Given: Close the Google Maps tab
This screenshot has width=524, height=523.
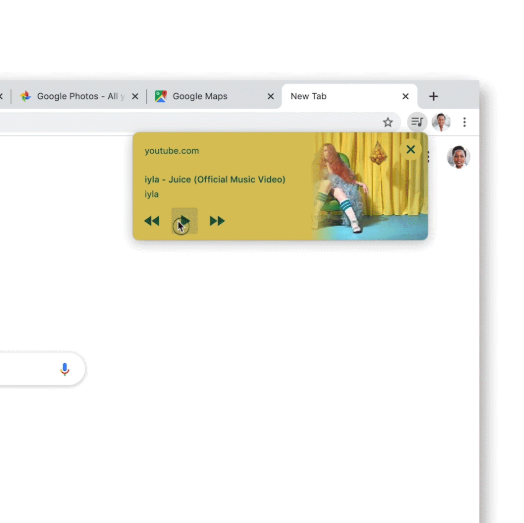Looking at the screenshot, I should tap(271, 97).
